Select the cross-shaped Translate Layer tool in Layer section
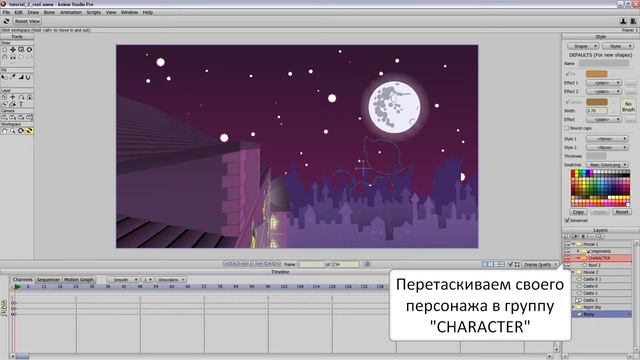This screenshot has width=640, height=360. [13, 97]
